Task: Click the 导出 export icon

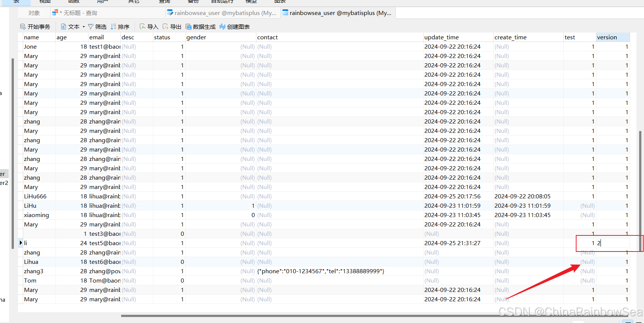Action: coord(166,27)
